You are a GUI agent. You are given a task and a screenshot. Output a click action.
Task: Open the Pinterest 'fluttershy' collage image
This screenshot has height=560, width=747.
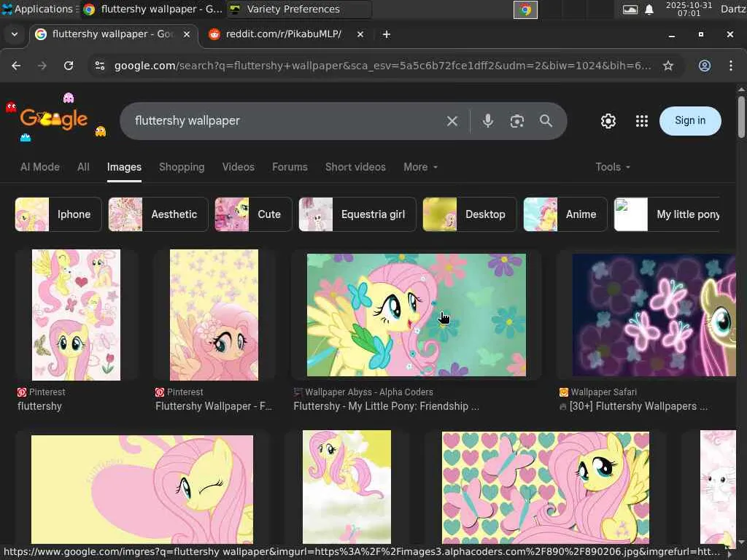coord(76,315)
